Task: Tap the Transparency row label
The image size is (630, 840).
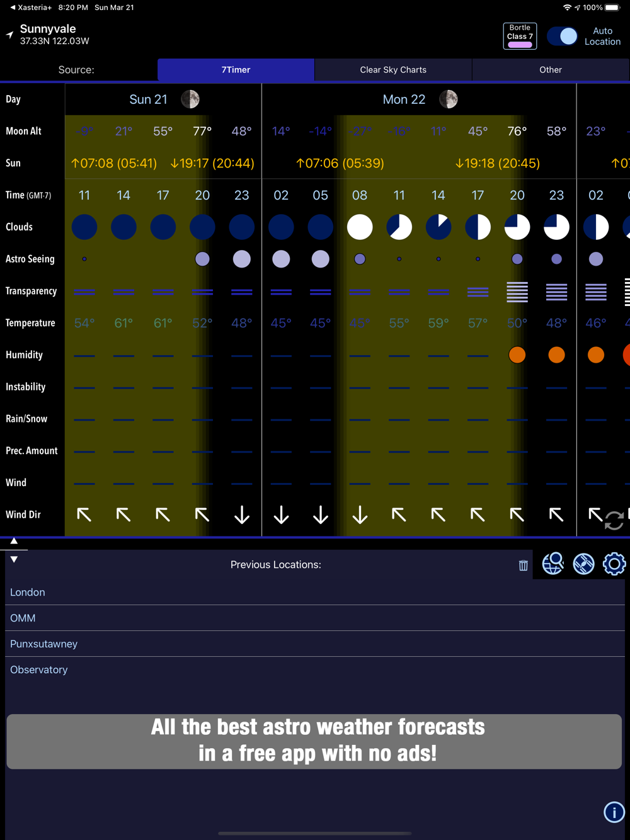Action: click(x=31, y=291)
